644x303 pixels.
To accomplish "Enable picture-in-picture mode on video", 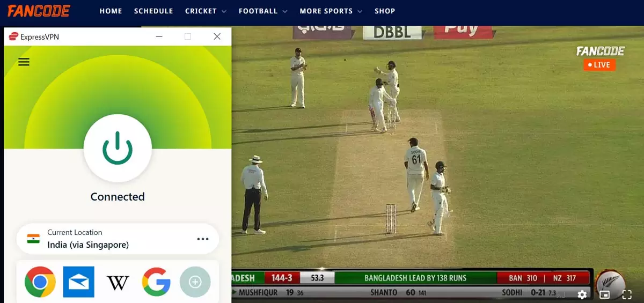I will coord(604,294).
